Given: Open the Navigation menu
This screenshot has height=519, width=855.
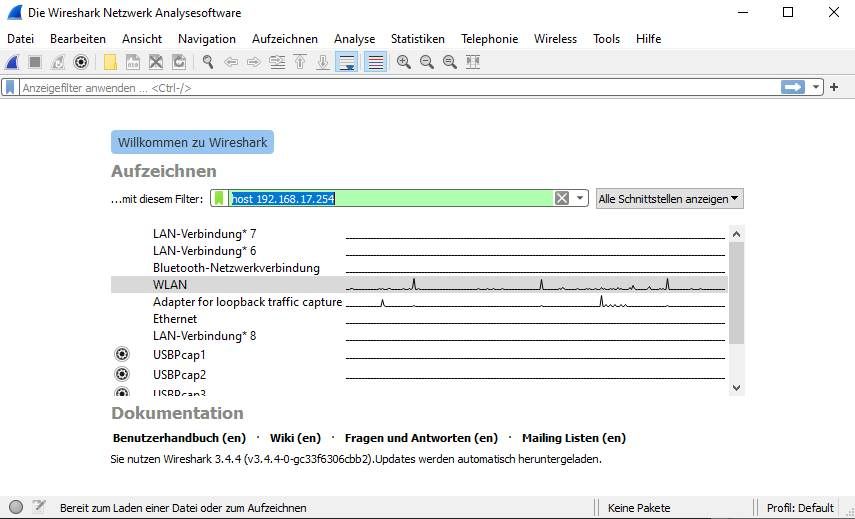Looking at the screenshot, I should [207, 39].
